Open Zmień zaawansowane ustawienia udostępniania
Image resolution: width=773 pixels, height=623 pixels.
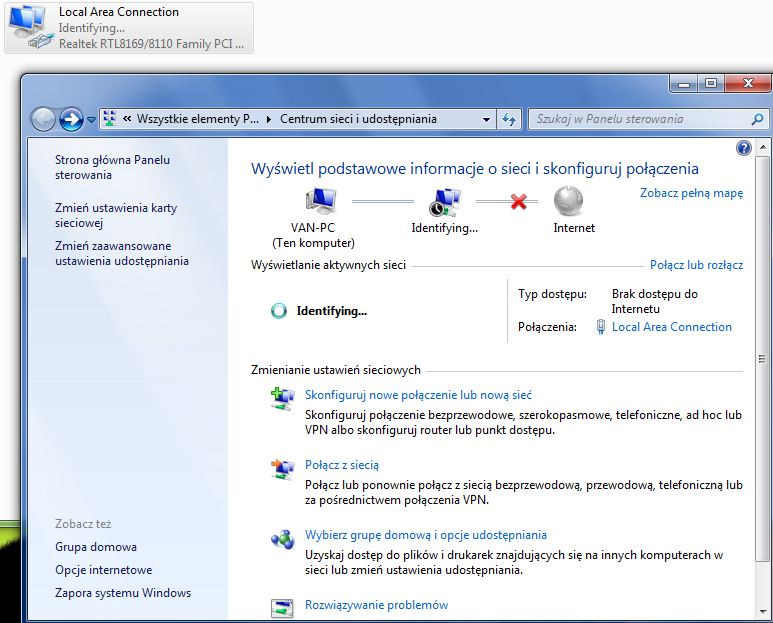coord(122,253)
